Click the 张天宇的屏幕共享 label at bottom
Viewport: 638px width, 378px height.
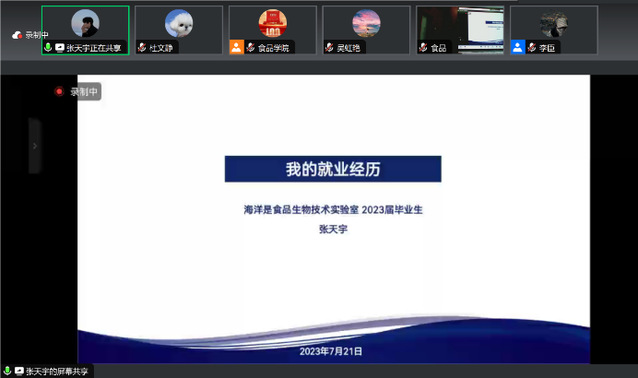57,371
